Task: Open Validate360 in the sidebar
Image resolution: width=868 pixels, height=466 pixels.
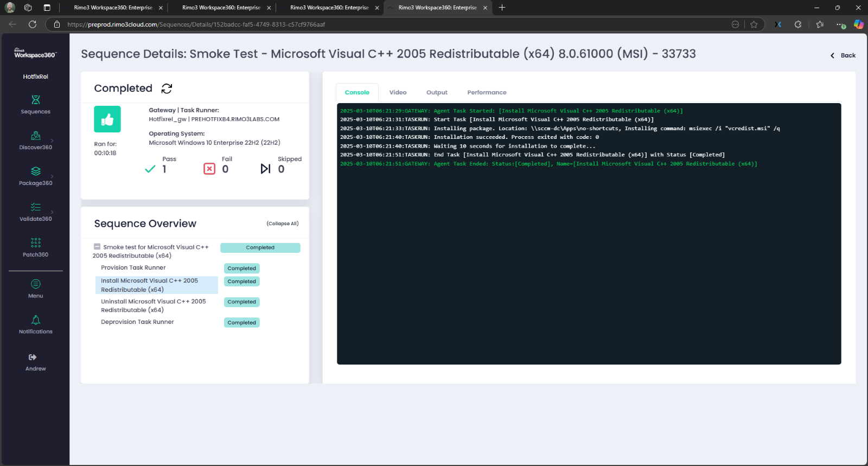Action: pyautogui.click(x=36, y=208)
